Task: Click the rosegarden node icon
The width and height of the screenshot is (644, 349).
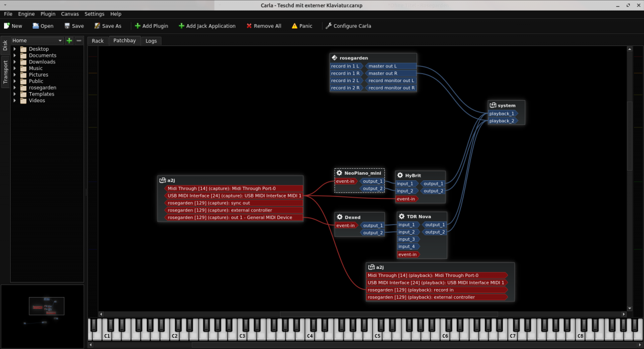Action: coord(335,58)
